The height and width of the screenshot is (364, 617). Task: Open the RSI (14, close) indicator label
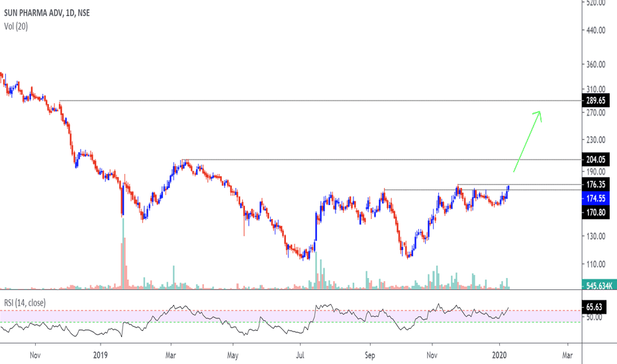(24, 302)
